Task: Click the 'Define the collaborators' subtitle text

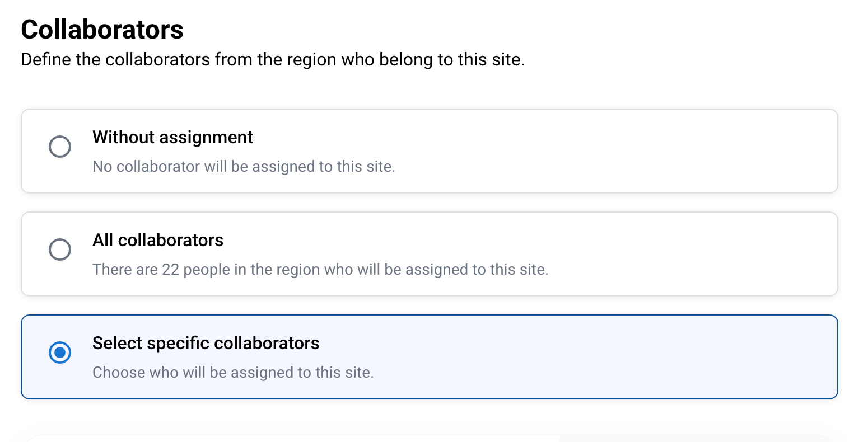Action: (273, 60)
